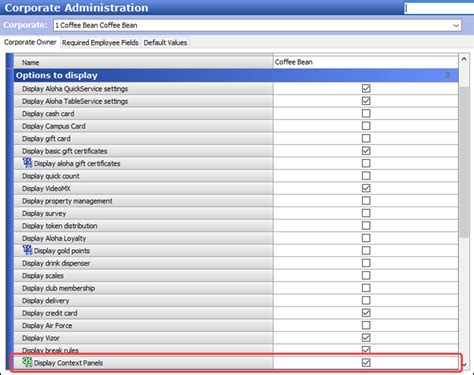This screenshot has width=474, height=375.
Task: Enable the Display scales checkbox
Action: coord(366,275)
